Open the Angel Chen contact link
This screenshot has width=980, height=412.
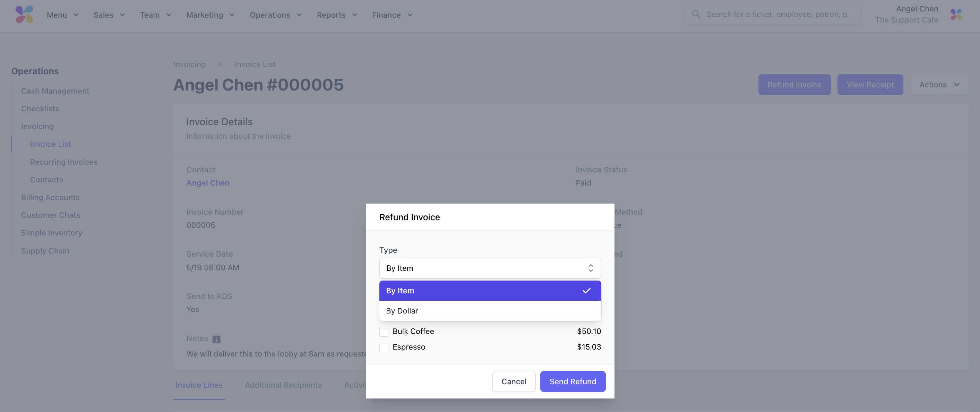pyautogui.click(x=208, y=183)
